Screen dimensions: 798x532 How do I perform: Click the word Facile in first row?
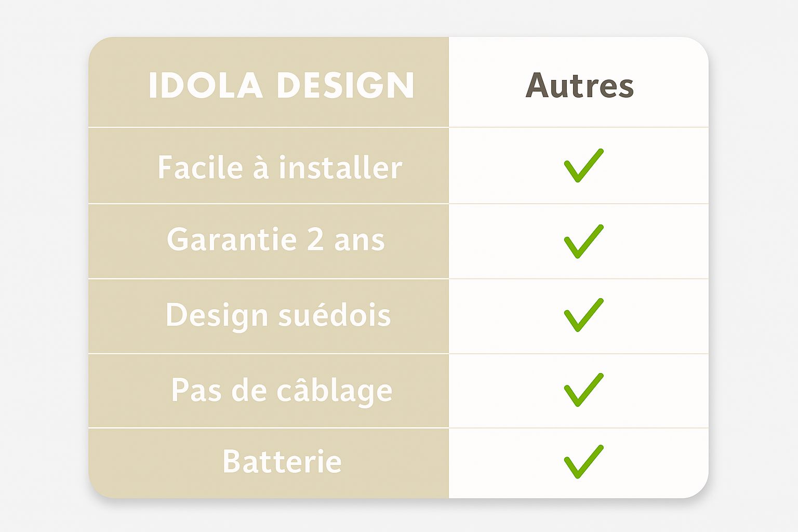click(x=201, y=167)
